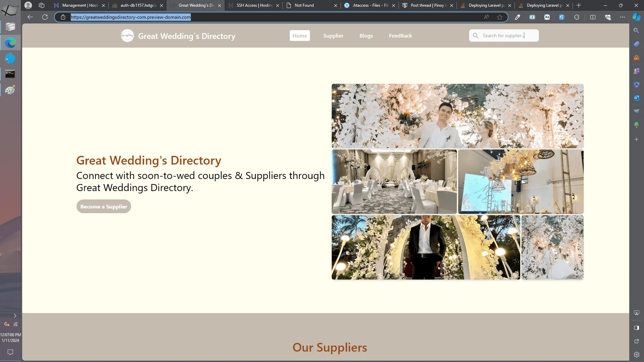The width and height of the screenshot is (644, 362).
Task: Close the Great Wedding's Directory tab
Action: coord(219,5)
